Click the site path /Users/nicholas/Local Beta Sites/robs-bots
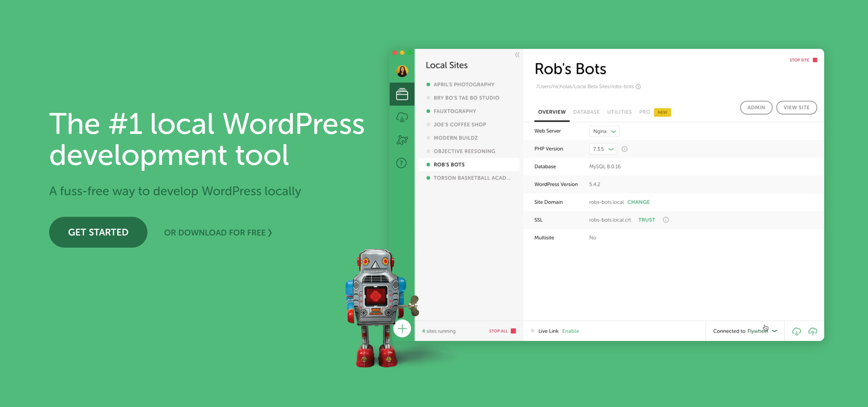 (585, 87)
